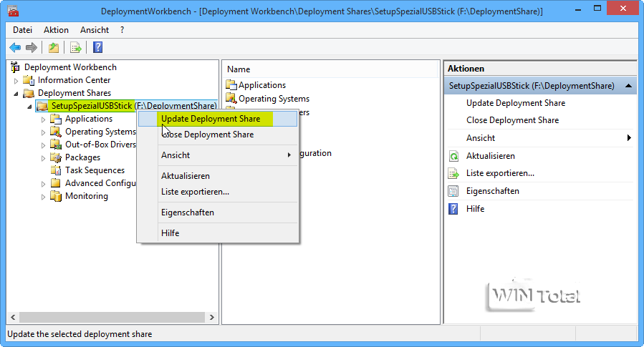Image resolution: width=644 pixels, height=347 pixels.
Task: Click the Aktualisieren refresh icon in Aktionen
Action: point(453,156)
